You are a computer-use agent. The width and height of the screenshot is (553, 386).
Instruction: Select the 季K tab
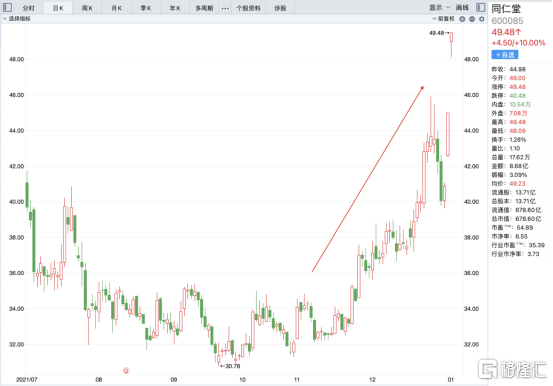pos(146,8)
